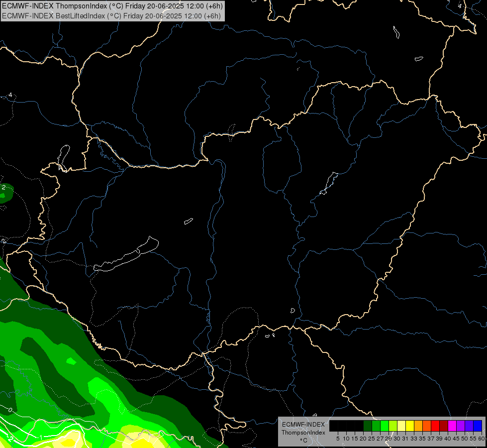Click the BestLiftedIndex title line at top
The height and width of the screenshot is (448, 487).
[x=111, y=16]
